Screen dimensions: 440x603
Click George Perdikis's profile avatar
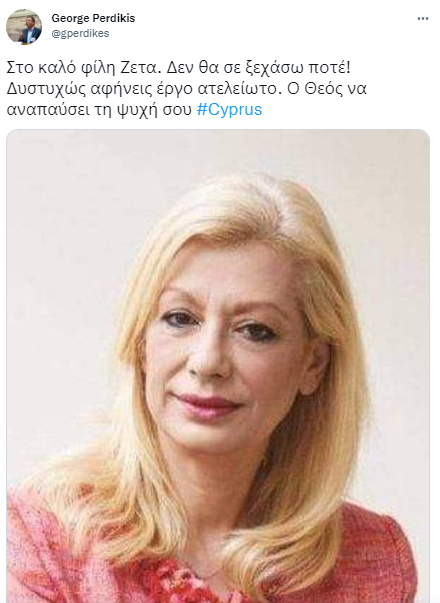24,27
